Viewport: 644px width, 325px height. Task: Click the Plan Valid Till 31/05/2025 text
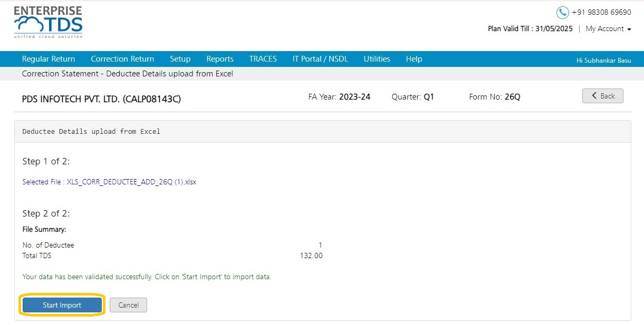530,29
